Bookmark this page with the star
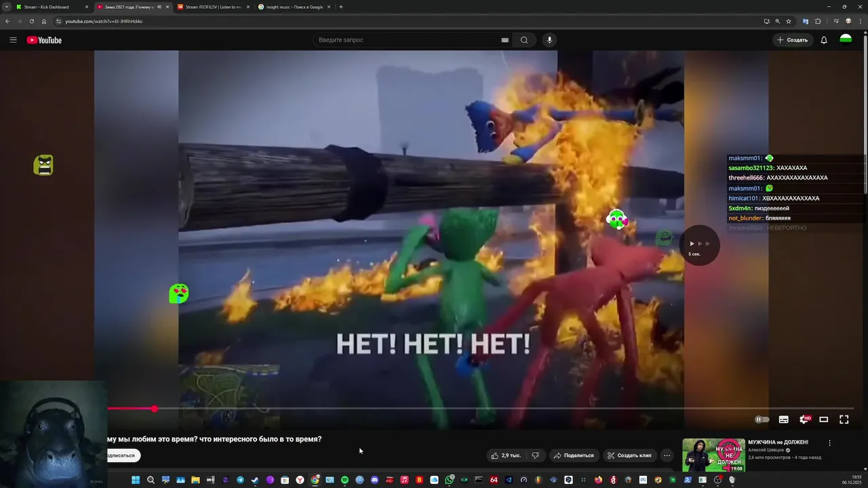868x488 pixels. [x=789, y=21]
